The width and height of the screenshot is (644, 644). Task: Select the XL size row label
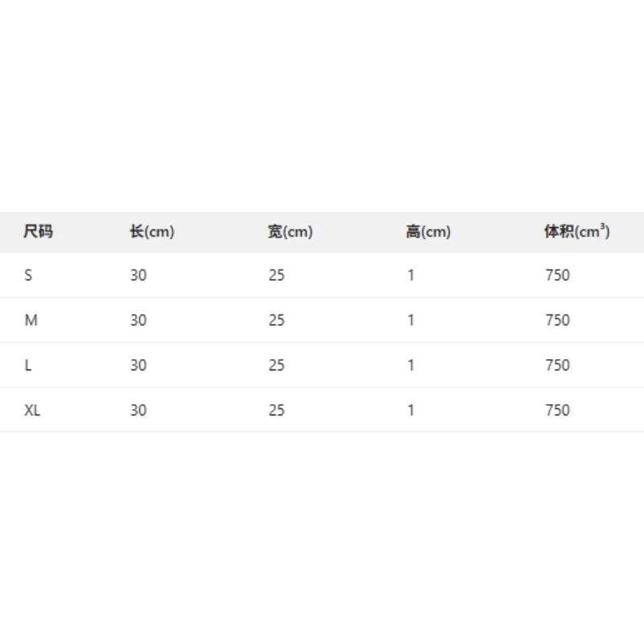[33, 411]
